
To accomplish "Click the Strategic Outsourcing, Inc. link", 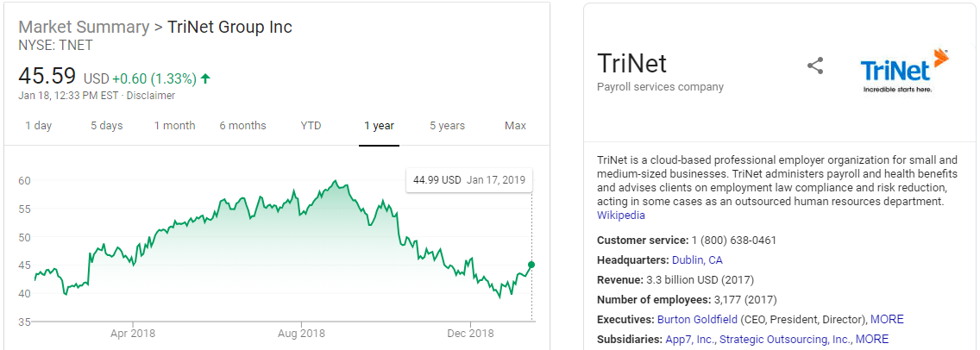I will pyautogui.click(x=783, y=339).
